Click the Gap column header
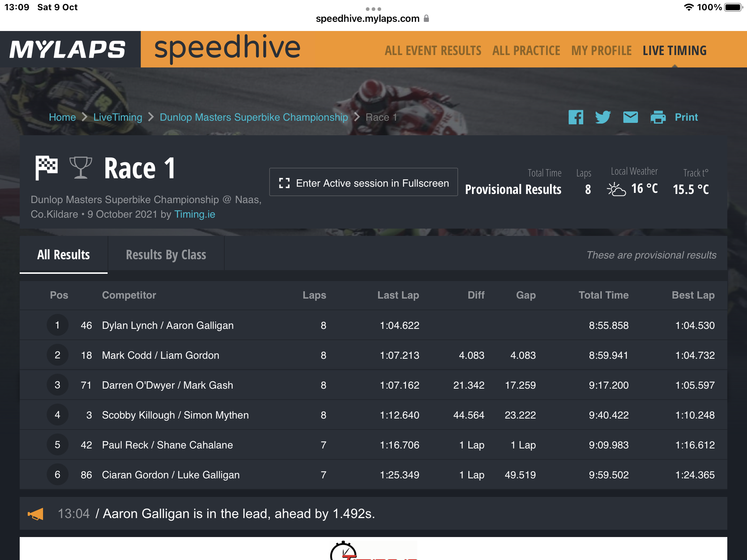This screenshot has width=747, height=560. [x=526, y=295]
